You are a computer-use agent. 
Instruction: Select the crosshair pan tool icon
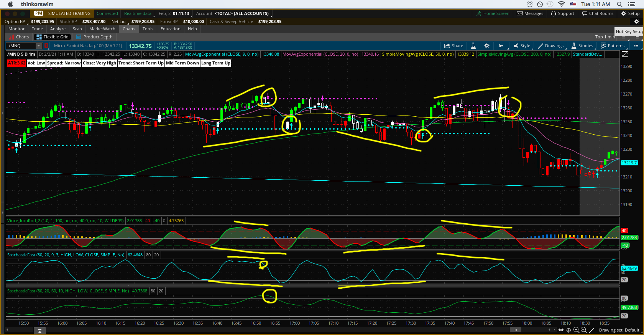click(569, 330)
